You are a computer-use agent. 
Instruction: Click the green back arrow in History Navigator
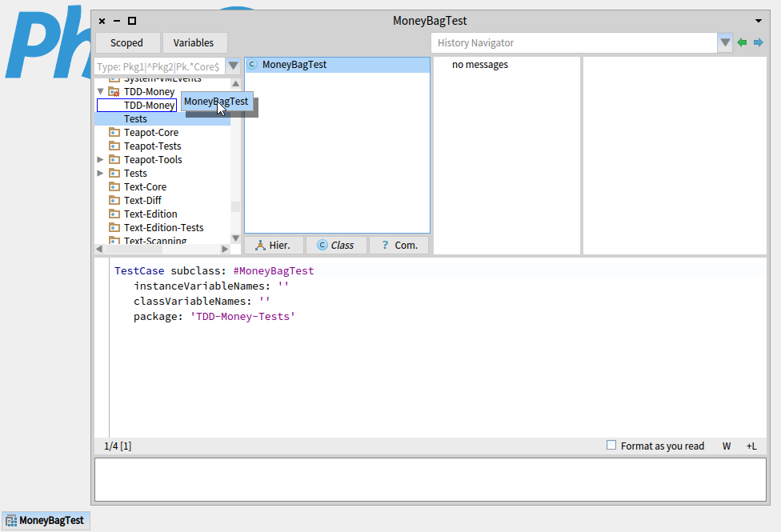click(x=742, y=43)
